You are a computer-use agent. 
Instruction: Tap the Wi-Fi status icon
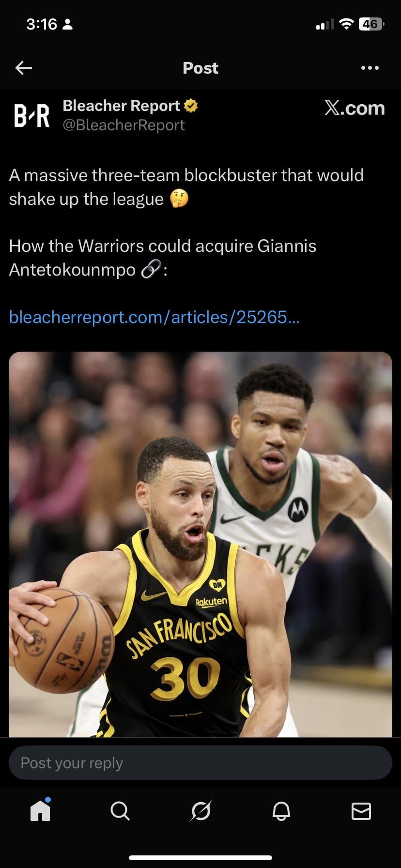346,24
